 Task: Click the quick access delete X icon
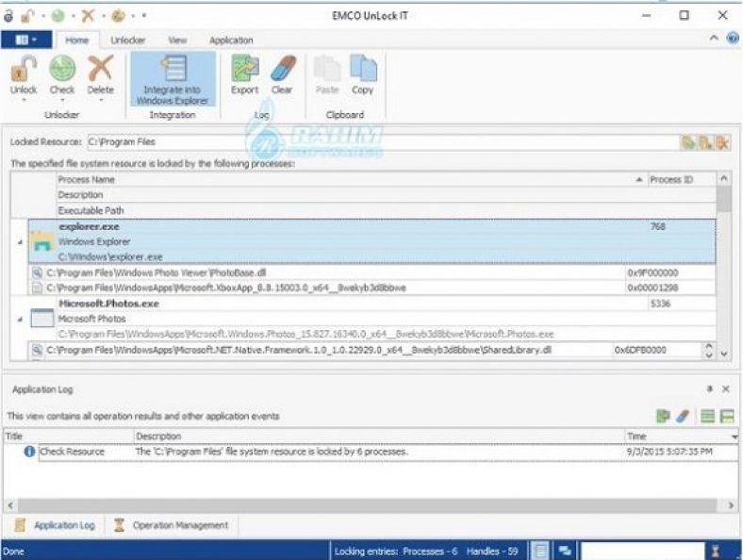pyautogui.click(x=88, y=16)
